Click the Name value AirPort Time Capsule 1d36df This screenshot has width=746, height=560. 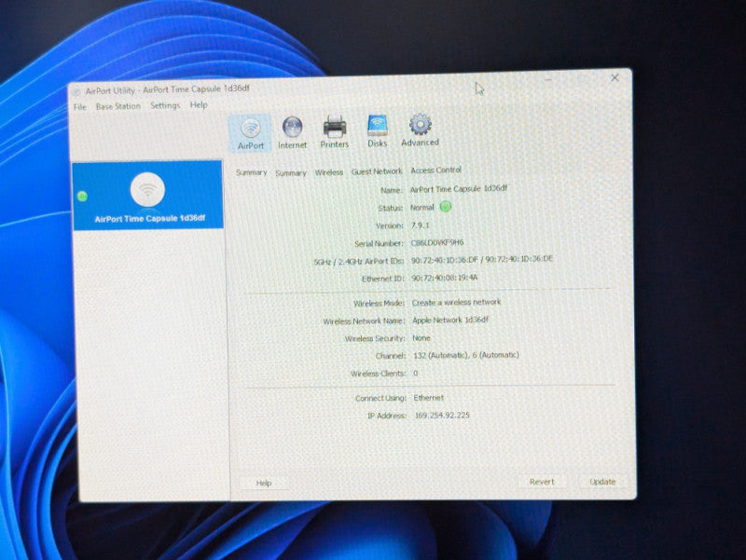tap(459, 189)
